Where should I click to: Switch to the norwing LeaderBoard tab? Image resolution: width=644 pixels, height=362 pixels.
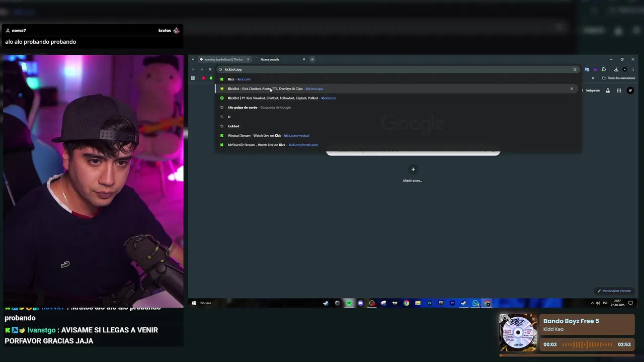point(224,59)
